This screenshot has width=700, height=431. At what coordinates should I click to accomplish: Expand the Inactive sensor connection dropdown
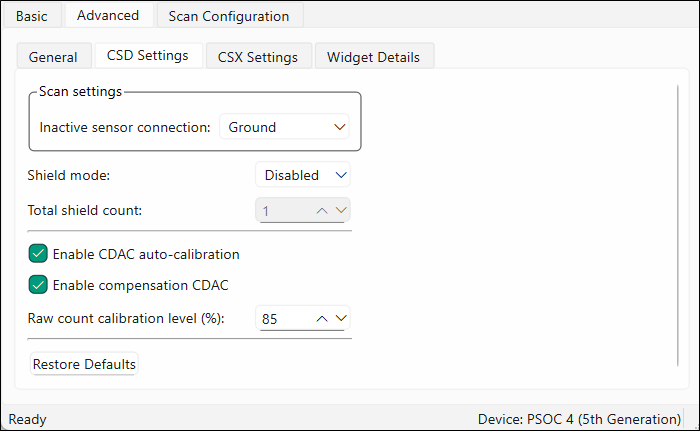point(287,127)
